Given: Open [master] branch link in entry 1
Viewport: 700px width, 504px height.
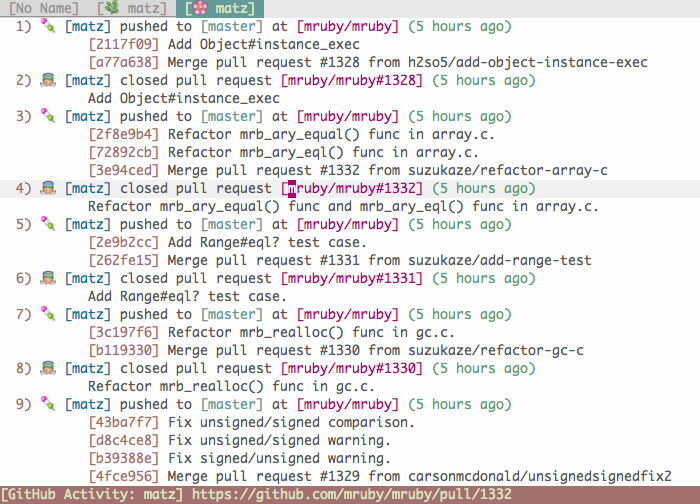Looking at the screenshot, I should point(232,26).
